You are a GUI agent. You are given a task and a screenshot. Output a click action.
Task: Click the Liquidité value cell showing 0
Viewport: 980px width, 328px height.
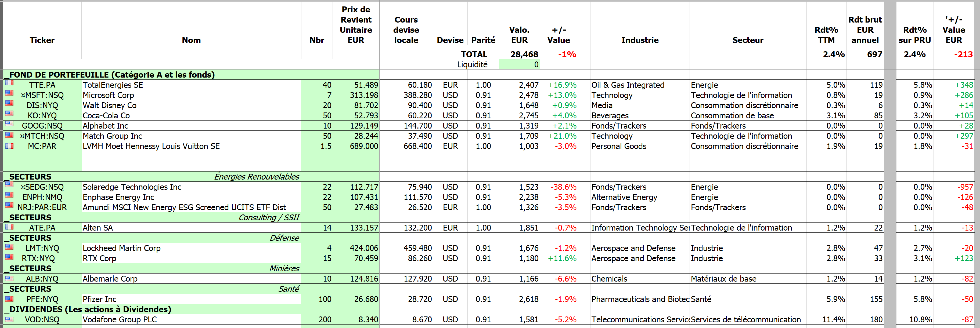point(519,65)
